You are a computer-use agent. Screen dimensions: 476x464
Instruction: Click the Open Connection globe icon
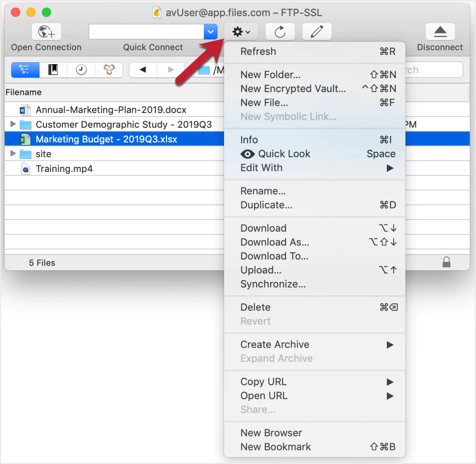tap(46, 32)
